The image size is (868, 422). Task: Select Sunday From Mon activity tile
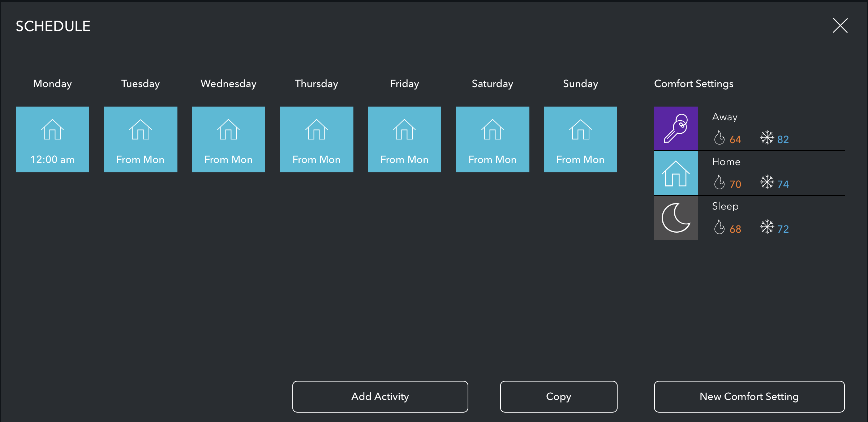pyautogui.click(x=580, y=139)
